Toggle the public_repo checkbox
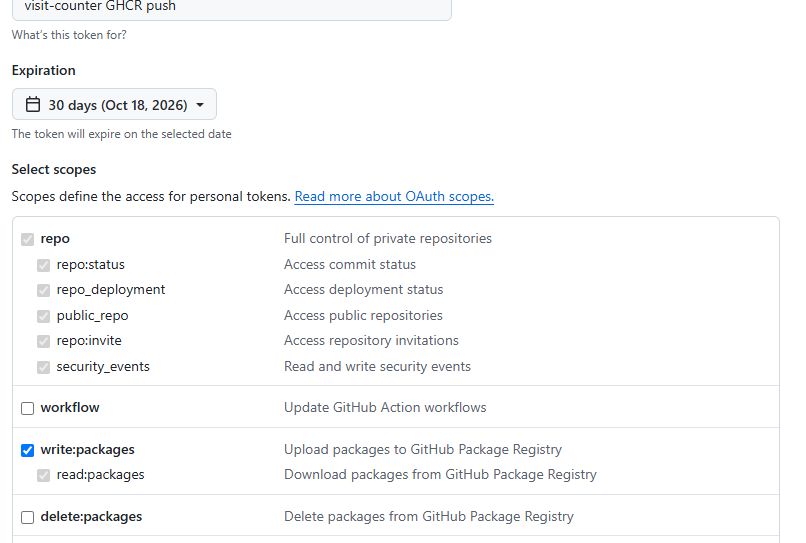806x543 pixels. 44,316
